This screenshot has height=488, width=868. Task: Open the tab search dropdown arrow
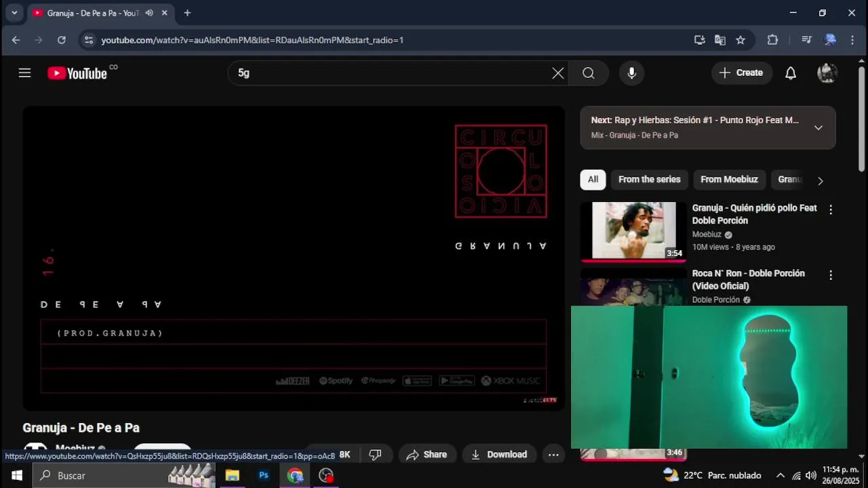pos(14,13)
